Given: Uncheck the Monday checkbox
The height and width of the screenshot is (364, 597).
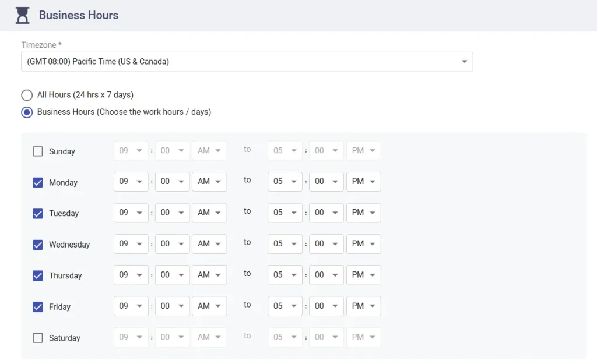Looking at the screenshot, I should 38,182.
